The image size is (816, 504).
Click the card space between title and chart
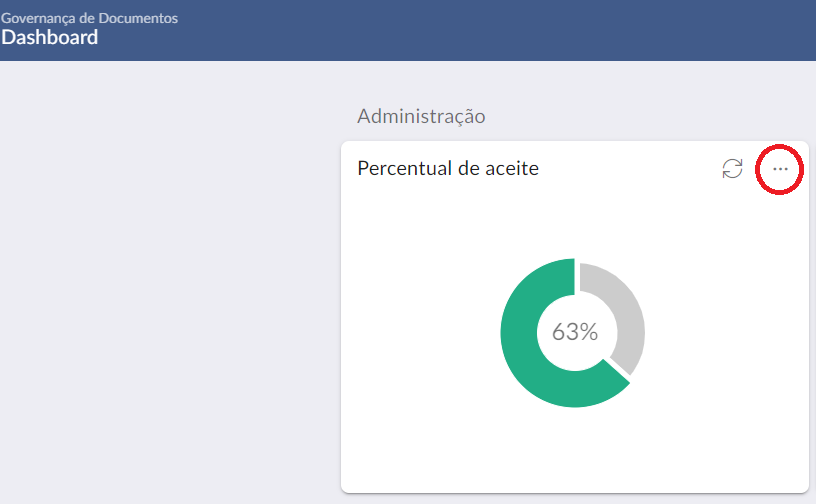(575, 221)
